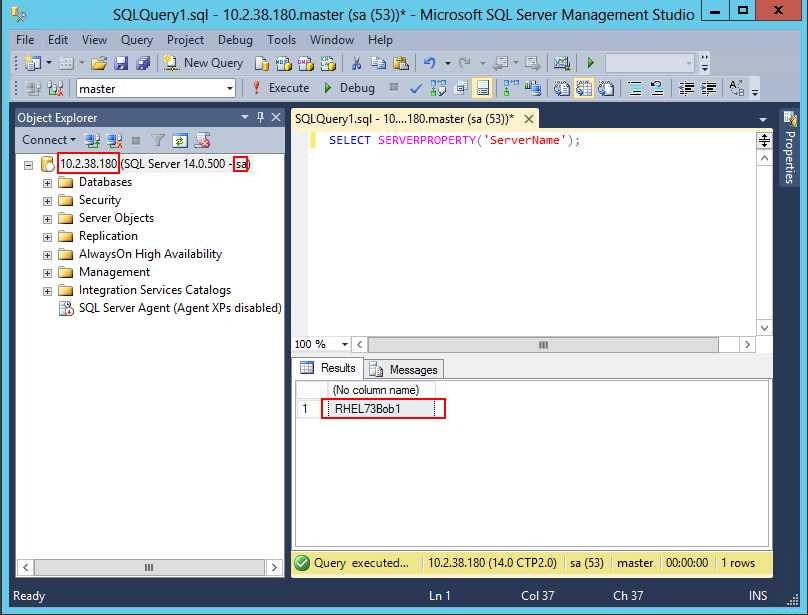The height and width of the screenshot is (615, 808).
Task: Toggle the IntelliSense Enabled icon
Action: point(483,89)
